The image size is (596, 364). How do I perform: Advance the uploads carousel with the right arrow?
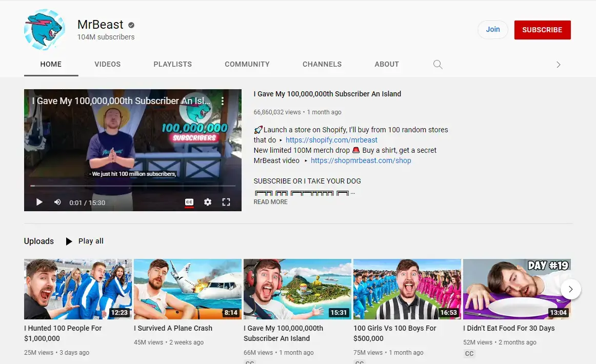[570, 289]
